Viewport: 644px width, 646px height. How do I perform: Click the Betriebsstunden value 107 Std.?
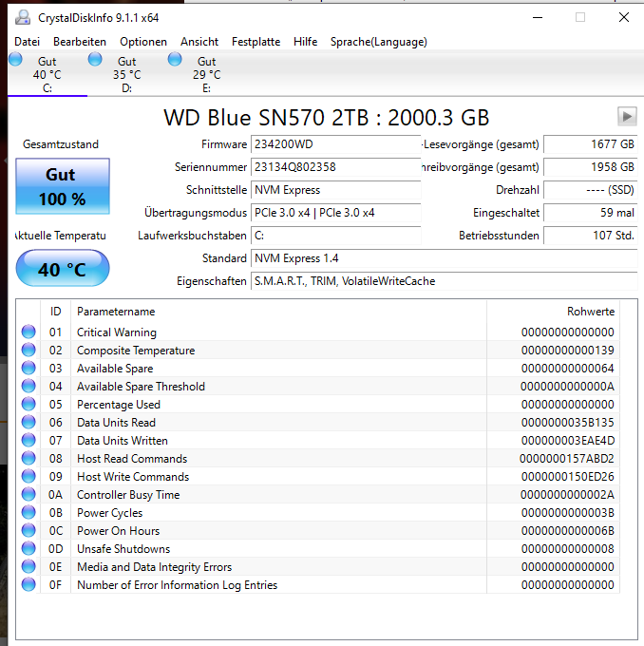click(591, 236)
